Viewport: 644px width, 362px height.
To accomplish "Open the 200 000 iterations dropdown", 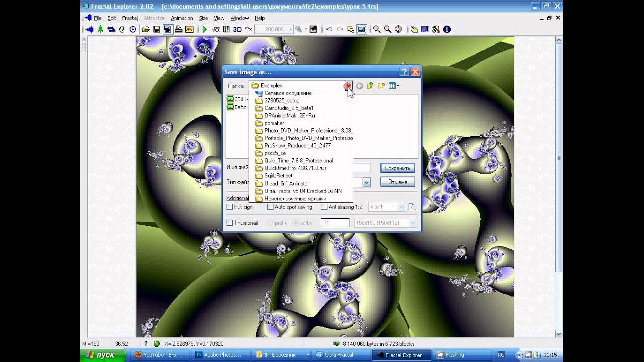I will pos(290,29).
